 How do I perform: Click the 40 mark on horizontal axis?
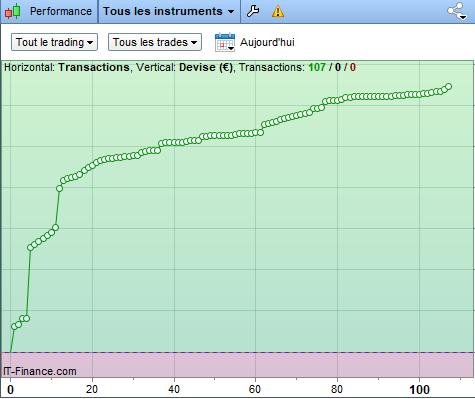174,389
